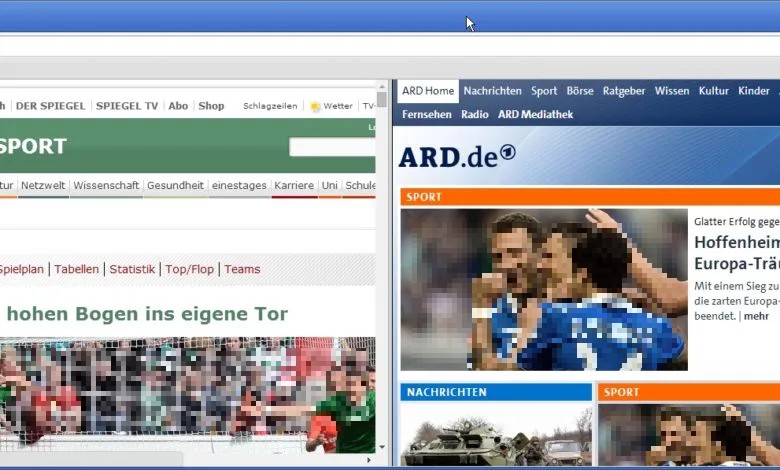Open ARD Mediathek link
Screen dimensions: 780x470
coord(535,114)
